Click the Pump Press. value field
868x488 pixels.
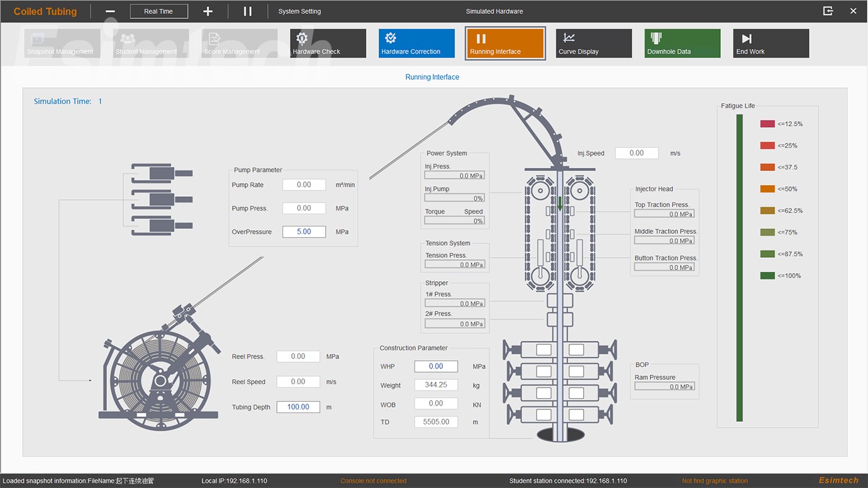(304, 208)
